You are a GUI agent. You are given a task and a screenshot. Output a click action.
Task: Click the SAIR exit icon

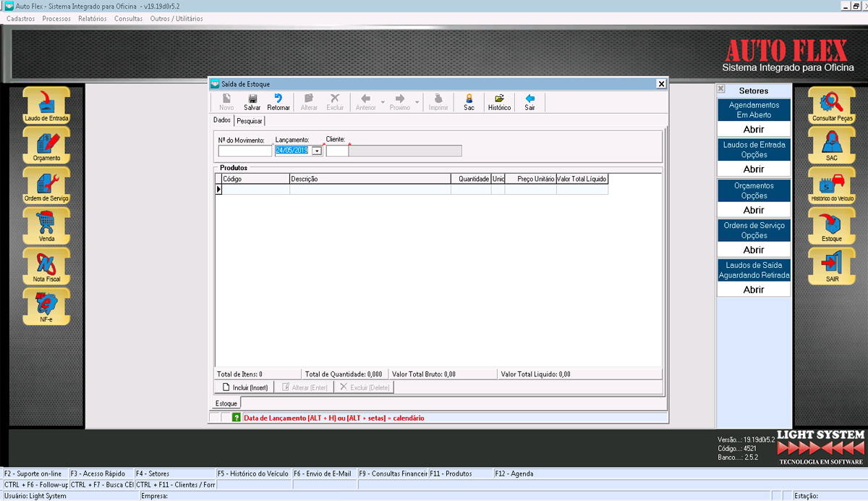[832, 266]
